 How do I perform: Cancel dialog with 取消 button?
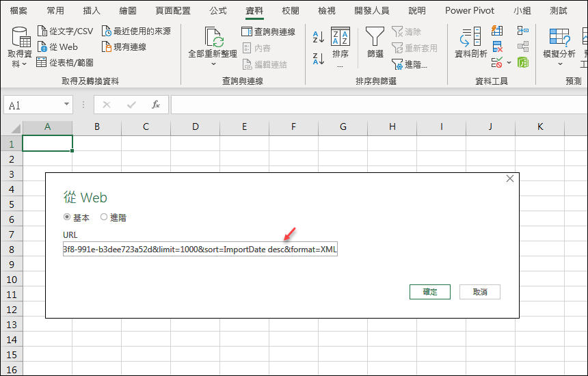(479, 292)
